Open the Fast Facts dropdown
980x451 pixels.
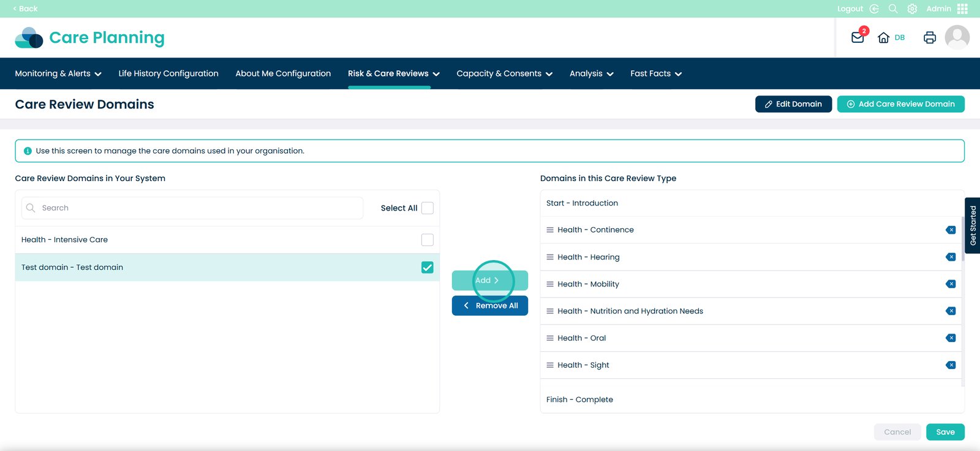pos(655,73)
